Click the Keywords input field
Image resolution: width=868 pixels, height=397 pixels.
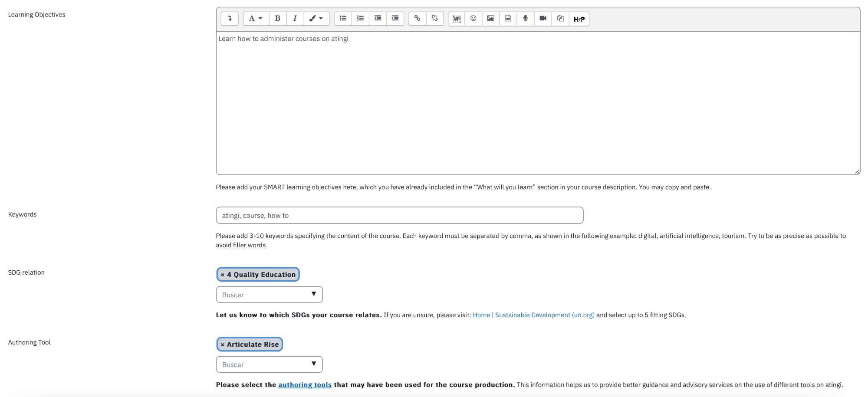[x=399, y=215]
